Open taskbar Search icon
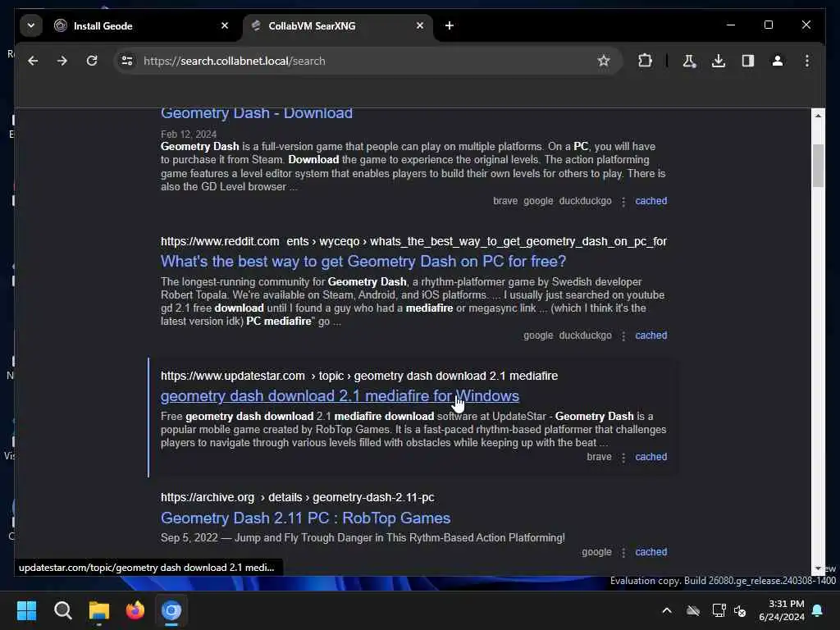The width and height of the screenshot is (840, 630). pyautogui.click(x=63, y=610)
